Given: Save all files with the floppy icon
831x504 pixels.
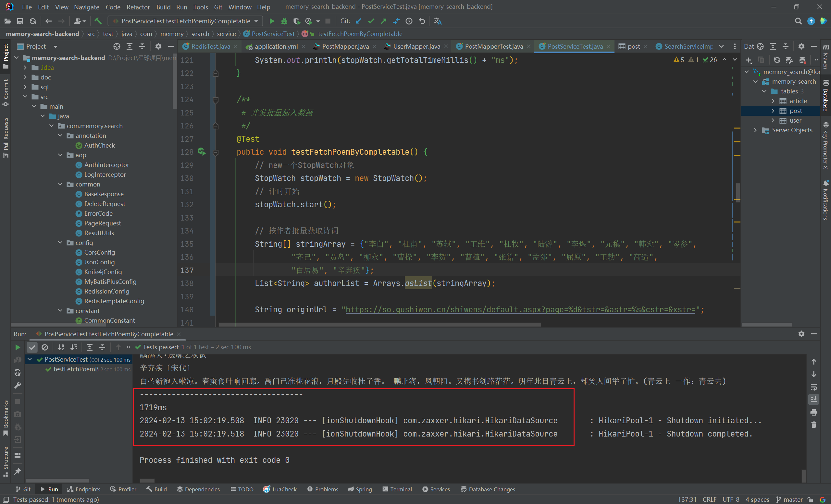Looking at the screenshot, I should pyautogui.click(x=20, y=21).
